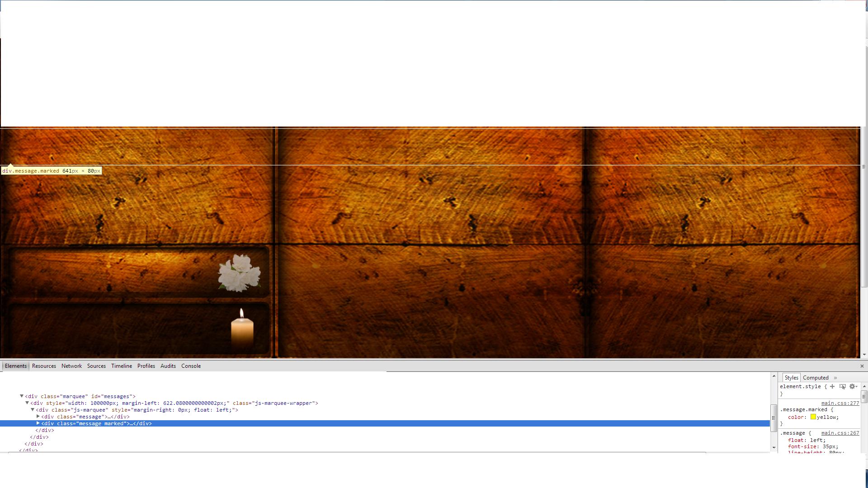Click the sidebar panes overflow chevron
868x488 pixels.
(x=835, y=378)
